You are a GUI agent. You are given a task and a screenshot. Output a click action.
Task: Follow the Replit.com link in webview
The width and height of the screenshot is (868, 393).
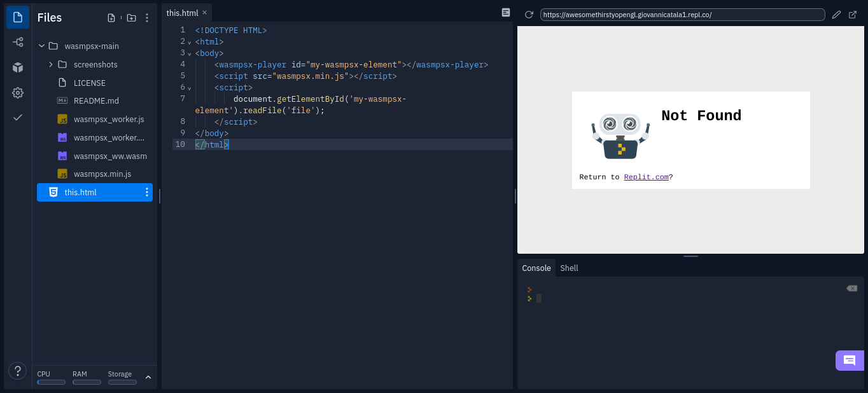(646, 177)
